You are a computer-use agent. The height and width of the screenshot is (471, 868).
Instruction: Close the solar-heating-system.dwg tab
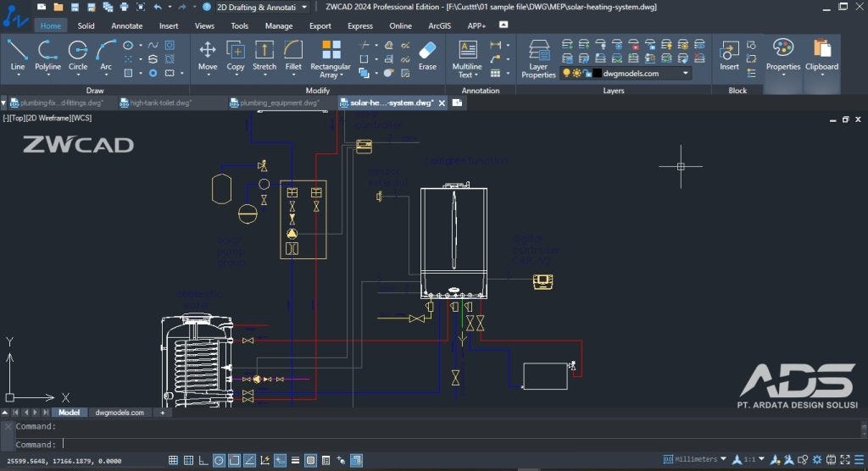tap(442, 103)
